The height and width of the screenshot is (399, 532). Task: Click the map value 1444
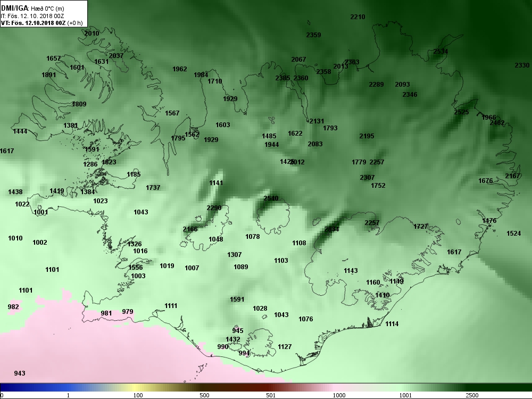tap(20, 131)
